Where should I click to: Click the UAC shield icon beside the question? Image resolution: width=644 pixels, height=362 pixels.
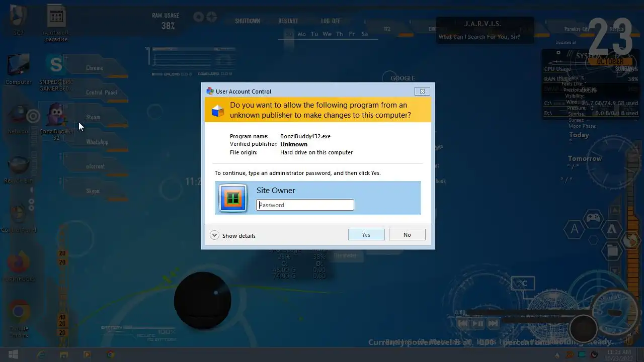(x=218, y=111)
